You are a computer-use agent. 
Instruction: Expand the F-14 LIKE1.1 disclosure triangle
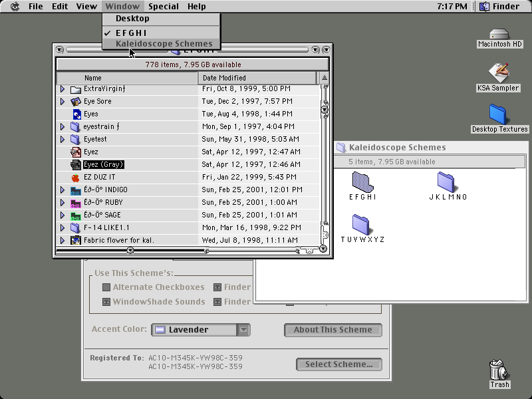tap(63, 227)
